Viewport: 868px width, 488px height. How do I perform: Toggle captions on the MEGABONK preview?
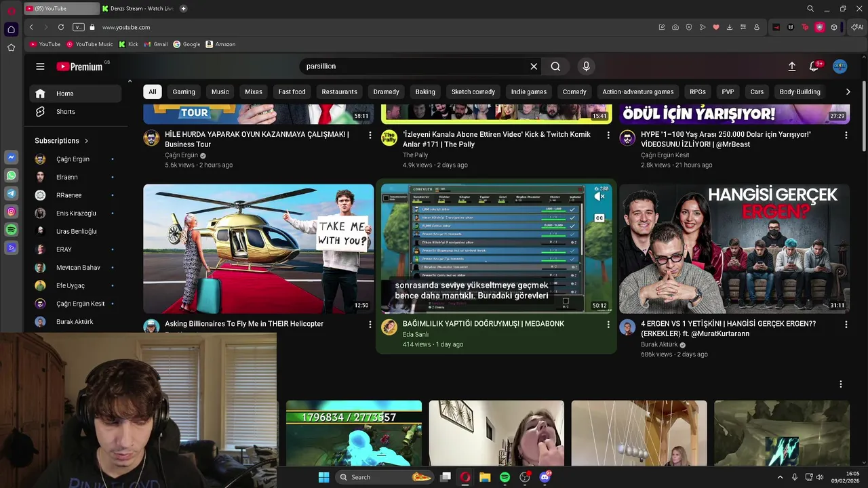[x=599, y=218]
